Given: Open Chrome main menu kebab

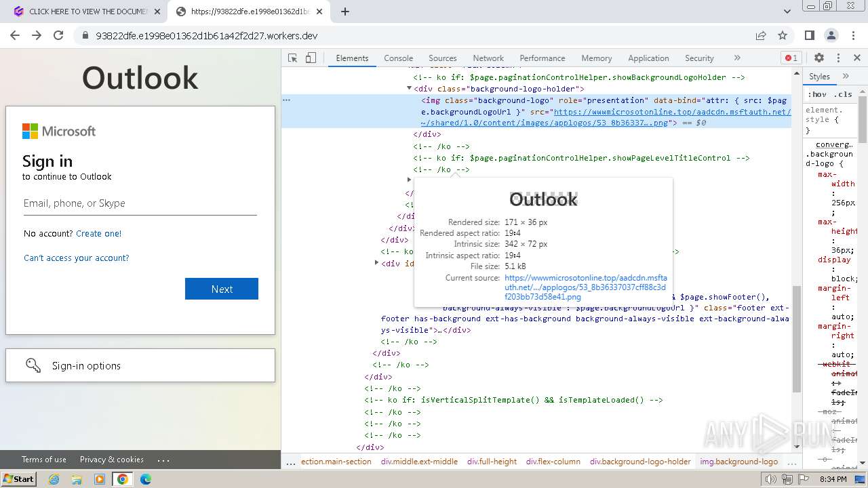Looking at the screenshot, I should (853, 35).
